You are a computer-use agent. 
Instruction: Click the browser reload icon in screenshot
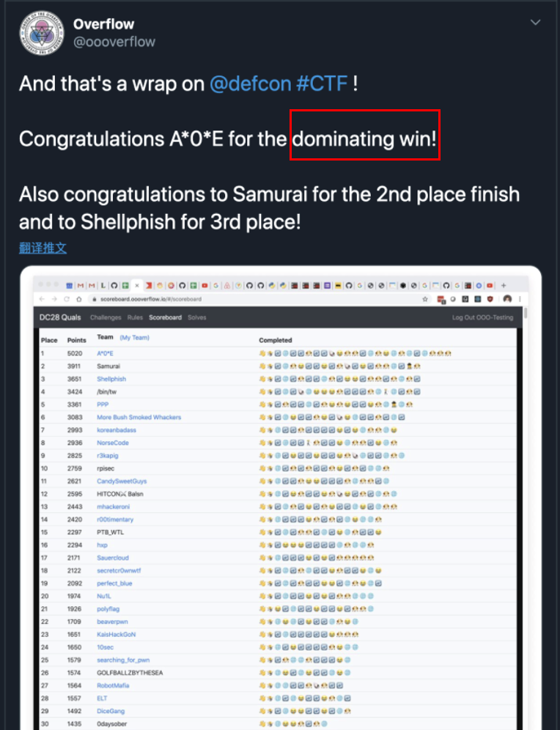66,300
